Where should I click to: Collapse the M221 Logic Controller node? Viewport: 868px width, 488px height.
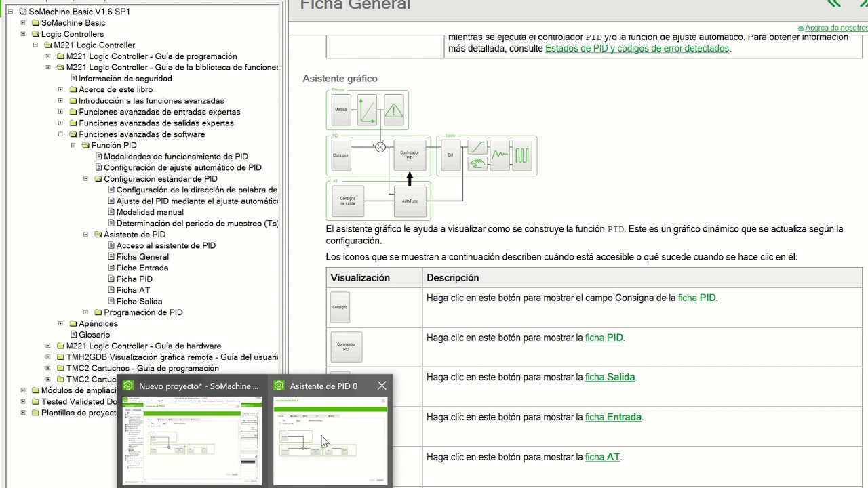click(x=35, y=45)
